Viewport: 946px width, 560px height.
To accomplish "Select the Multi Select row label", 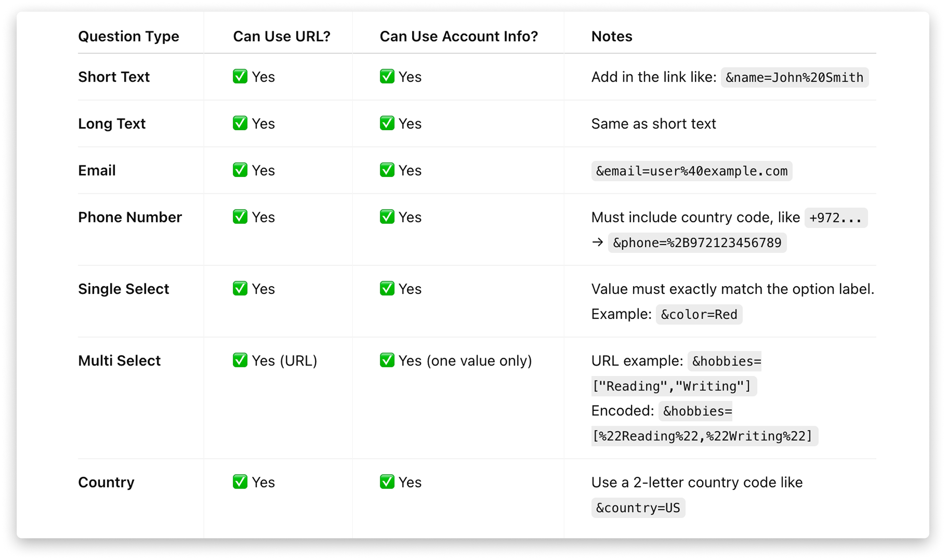I will pyautogui.click(x=119, y=361).
